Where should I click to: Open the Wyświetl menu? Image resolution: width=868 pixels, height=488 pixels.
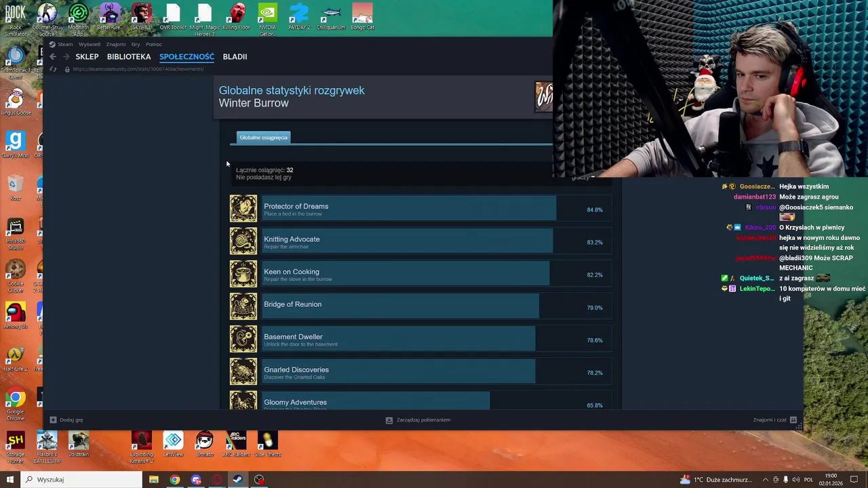pos(90,44)
